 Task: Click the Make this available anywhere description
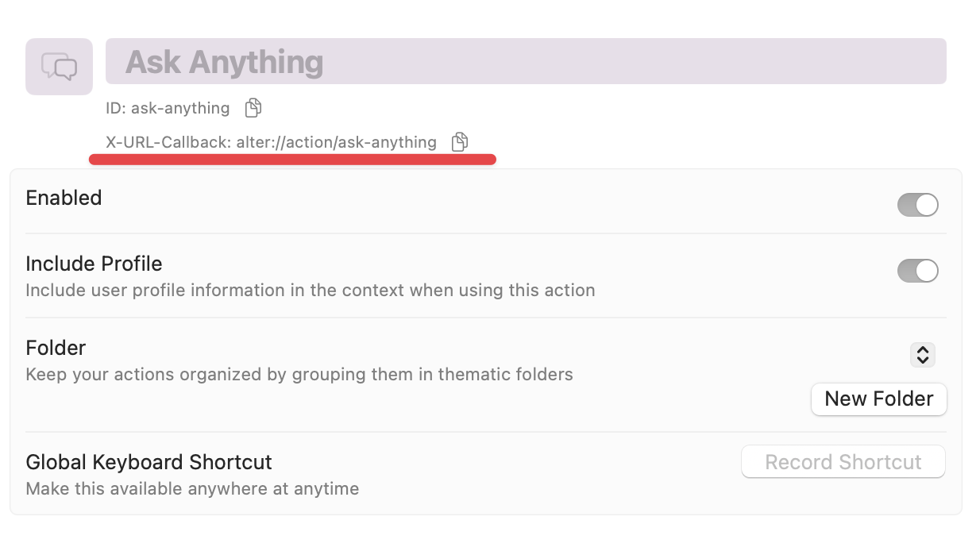point(192,489)
